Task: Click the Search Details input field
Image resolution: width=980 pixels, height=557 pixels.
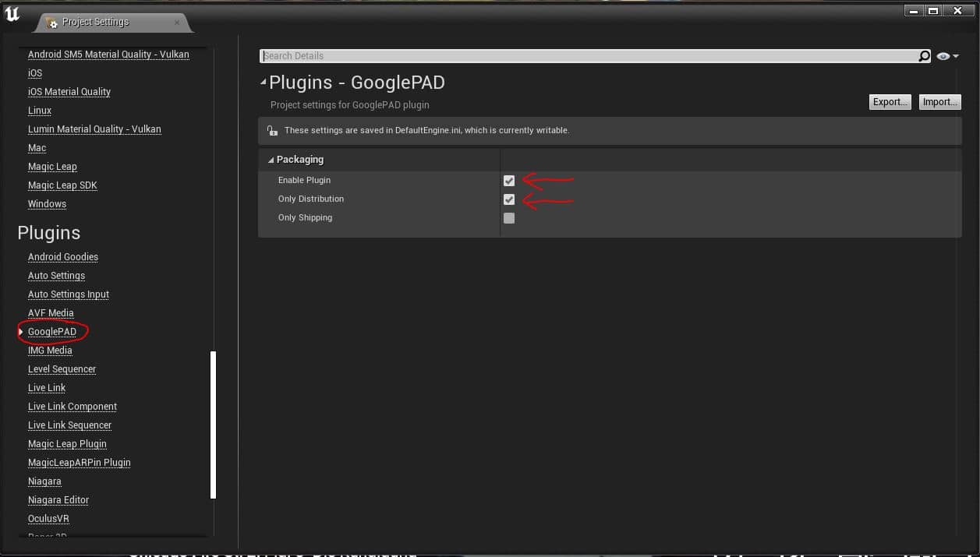Action: click(x=589, y=56)
